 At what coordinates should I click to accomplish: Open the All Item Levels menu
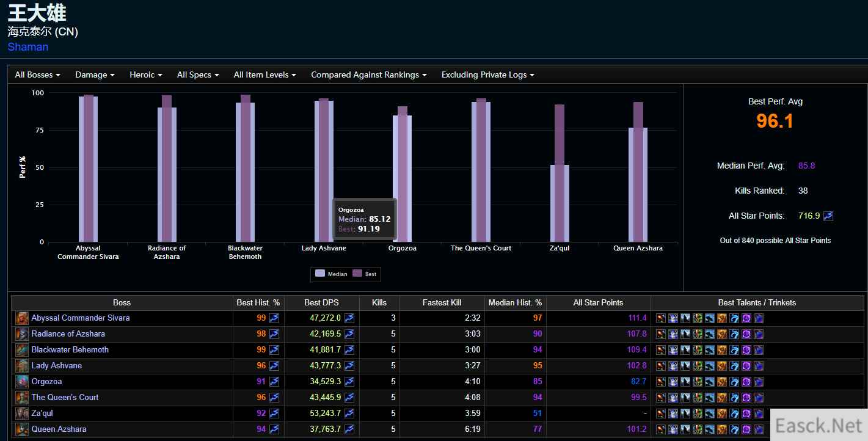pyautogui.click(x=264, y=75)
